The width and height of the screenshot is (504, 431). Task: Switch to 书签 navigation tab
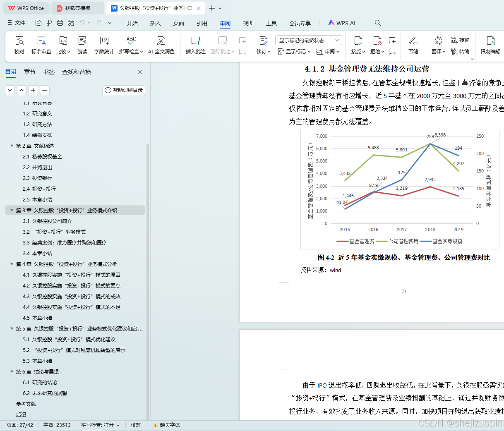tap(49, 72)
